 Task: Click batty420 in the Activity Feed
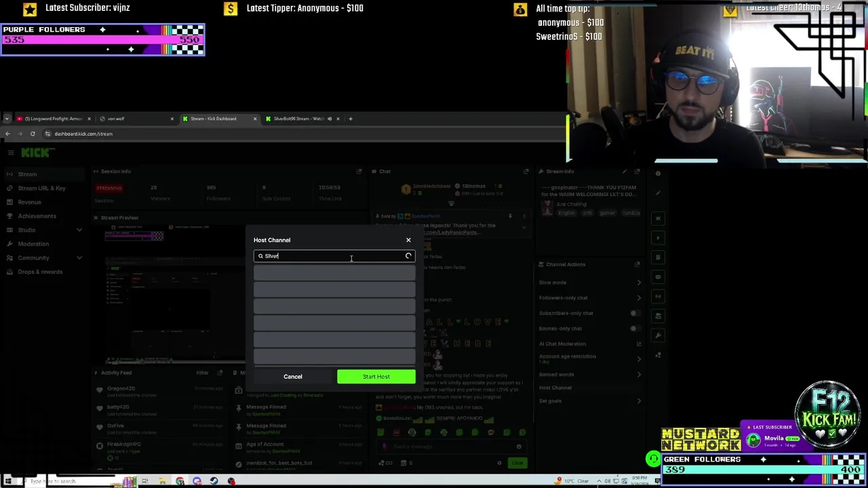pyautogui.click(x=118, y=407)
